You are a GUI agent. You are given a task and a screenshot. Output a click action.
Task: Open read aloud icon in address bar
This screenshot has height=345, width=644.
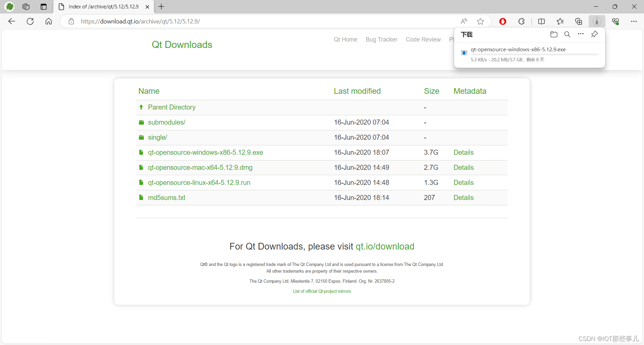[464, 21]
